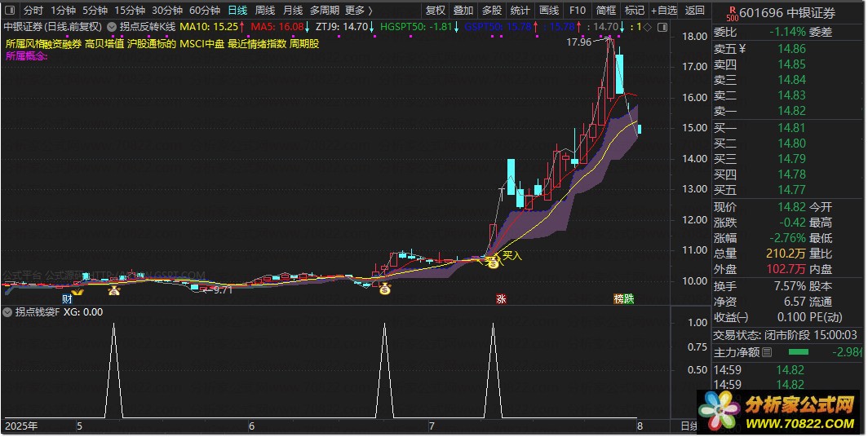Click the red 涨 event marker
868x437 pixels.
pos(501,299)
